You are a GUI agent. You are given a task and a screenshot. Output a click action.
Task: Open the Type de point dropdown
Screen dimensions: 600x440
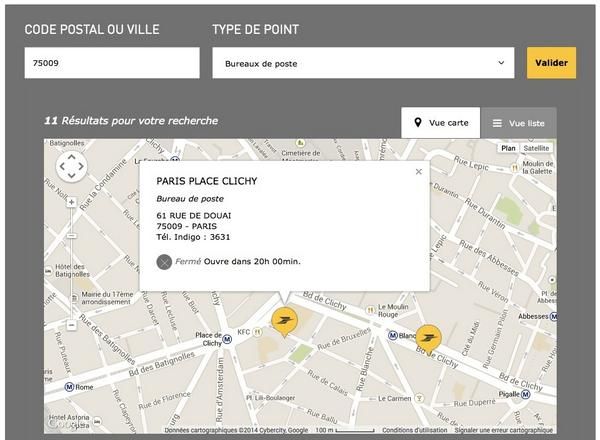363,63
